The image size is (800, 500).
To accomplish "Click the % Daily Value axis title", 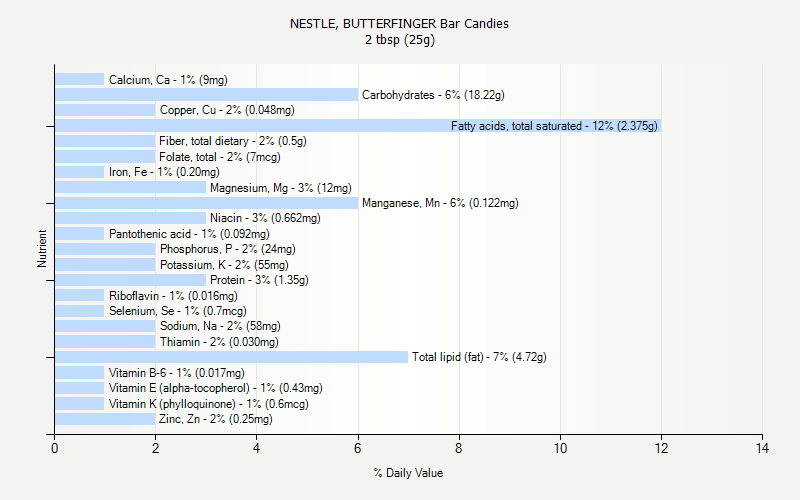I will click(408, 473).
